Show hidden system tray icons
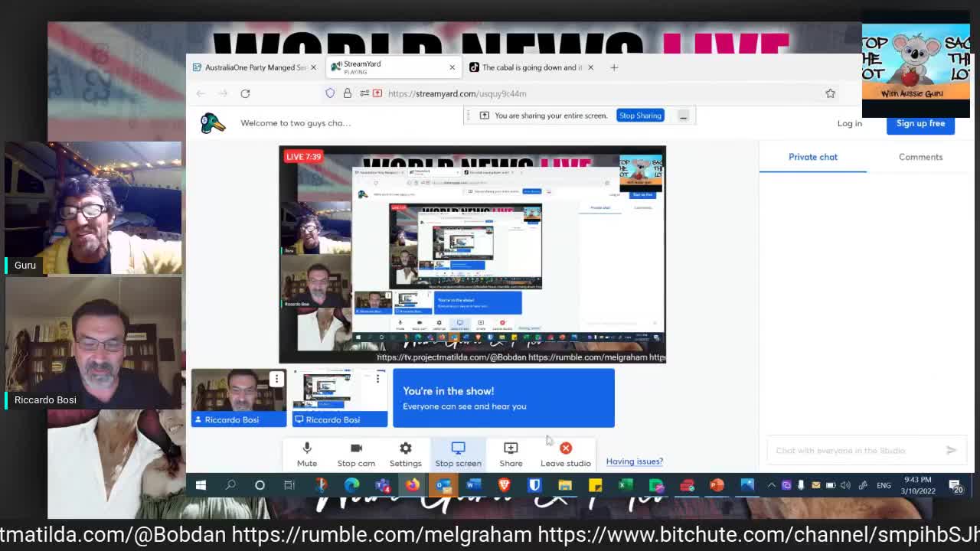The image size is (980, 551). (771, 485)
